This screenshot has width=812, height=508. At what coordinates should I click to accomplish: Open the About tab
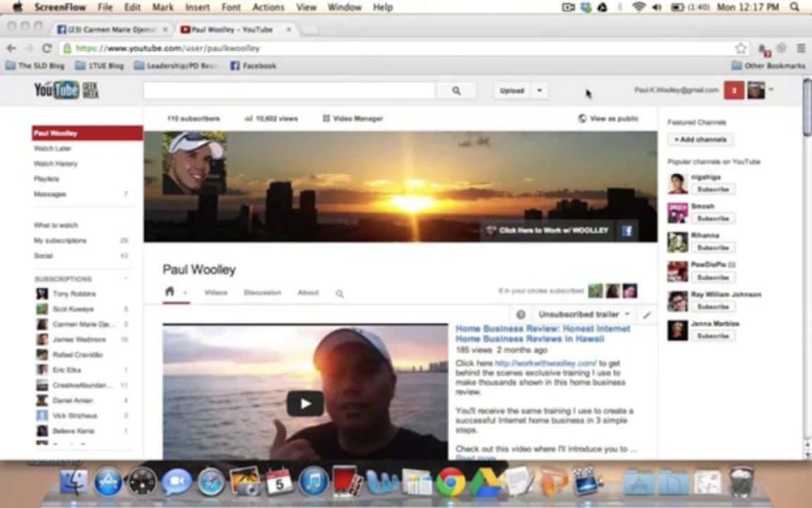(308, 292)
